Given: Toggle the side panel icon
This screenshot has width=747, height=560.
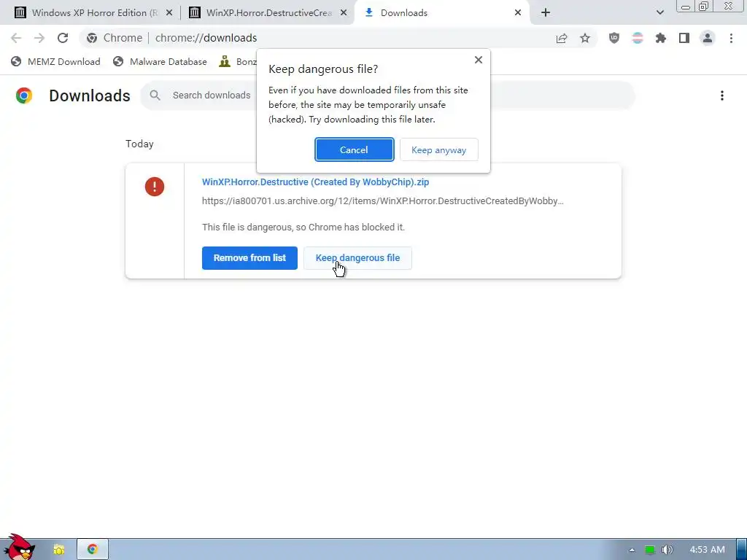Looking at the screenshot, I should coord(684,38).
